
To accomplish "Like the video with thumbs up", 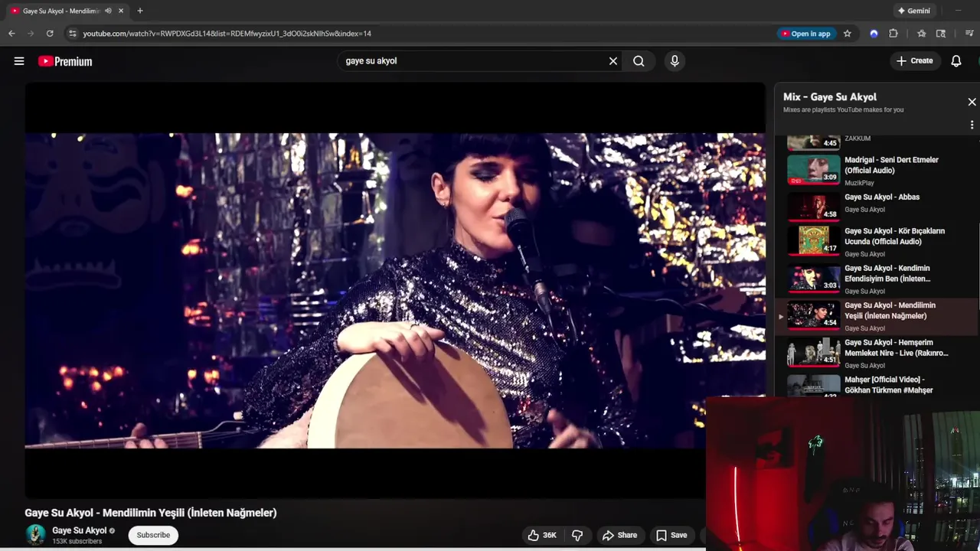I will (542, 535).
